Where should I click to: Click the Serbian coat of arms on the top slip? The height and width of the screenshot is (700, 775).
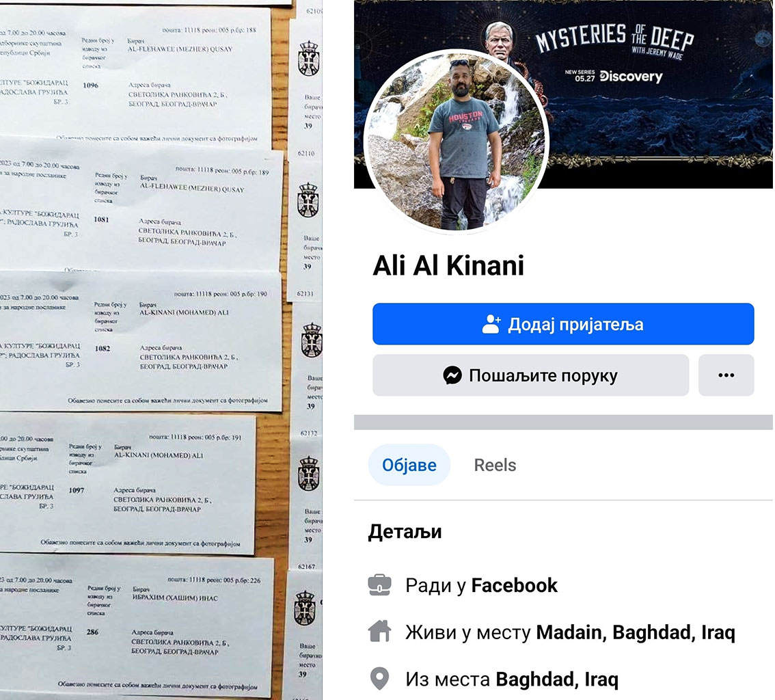tap(308, 58)
